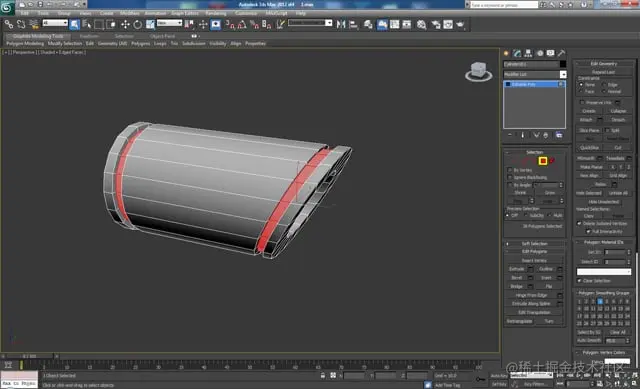Click the Mirror tool icon
The image size is (640, 389).
[341, 24]
